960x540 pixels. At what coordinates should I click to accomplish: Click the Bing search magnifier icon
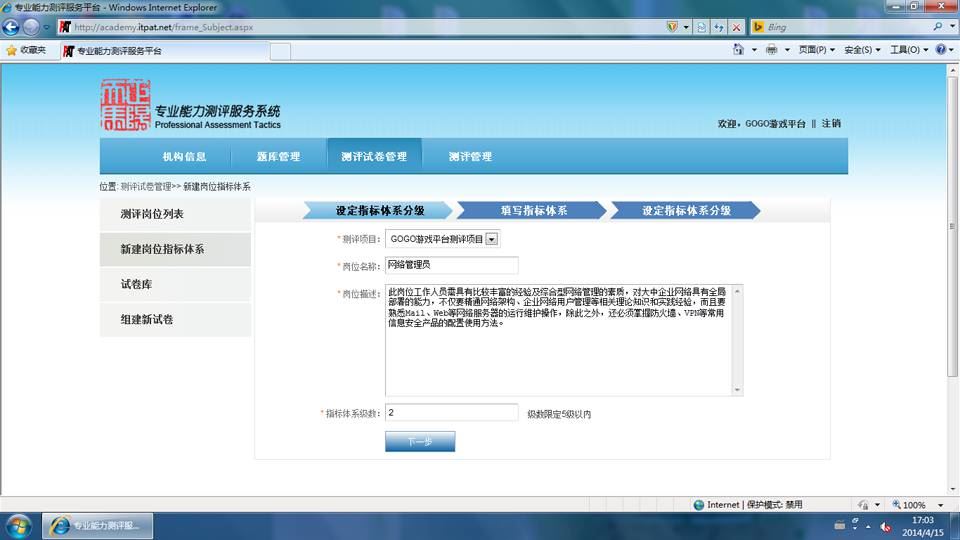[x=938, y=27]
